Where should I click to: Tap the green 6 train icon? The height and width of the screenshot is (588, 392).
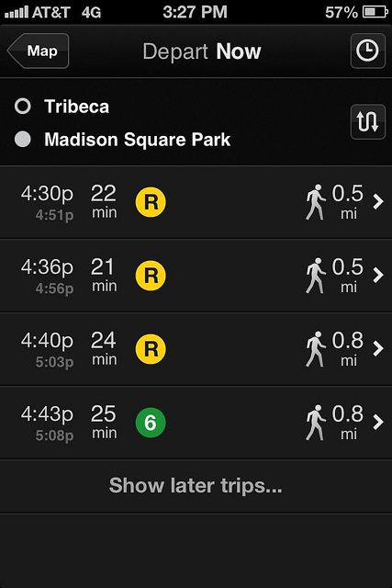coord(151,423)
